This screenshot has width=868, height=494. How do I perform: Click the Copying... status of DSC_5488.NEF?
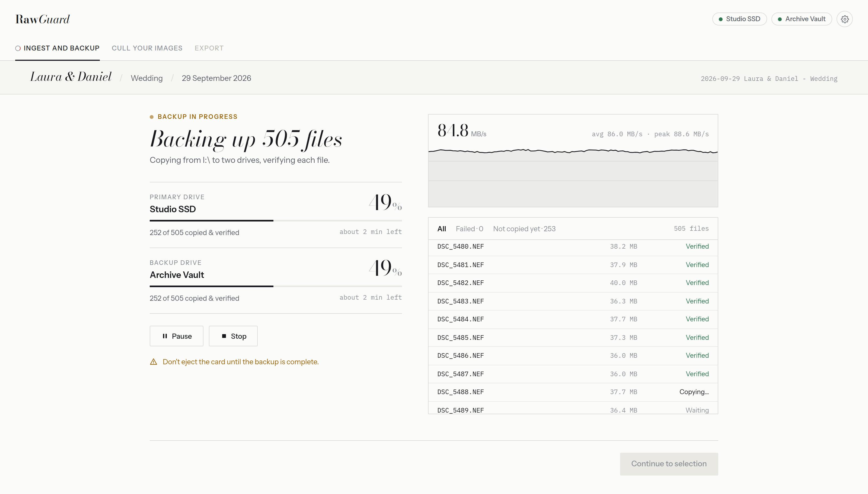point(694,392)
